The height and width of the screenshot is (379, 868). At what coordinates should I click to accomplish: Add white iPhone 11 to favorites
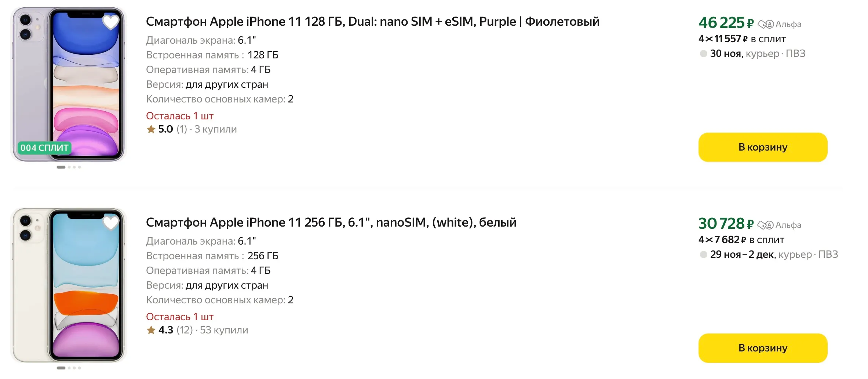coord(110,223)
